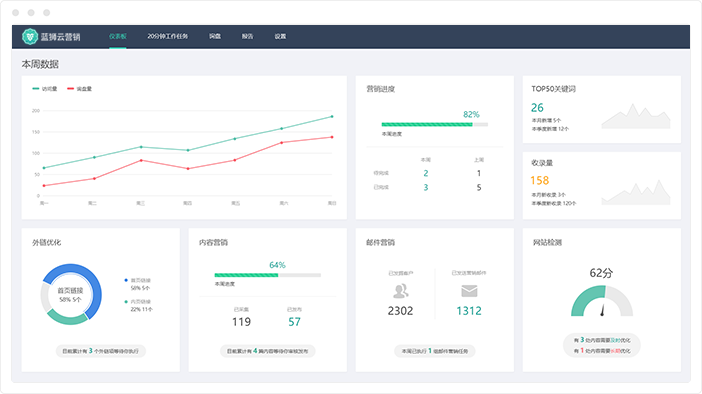Click the customers icon above 2302
702x394 pixels.
400,291
